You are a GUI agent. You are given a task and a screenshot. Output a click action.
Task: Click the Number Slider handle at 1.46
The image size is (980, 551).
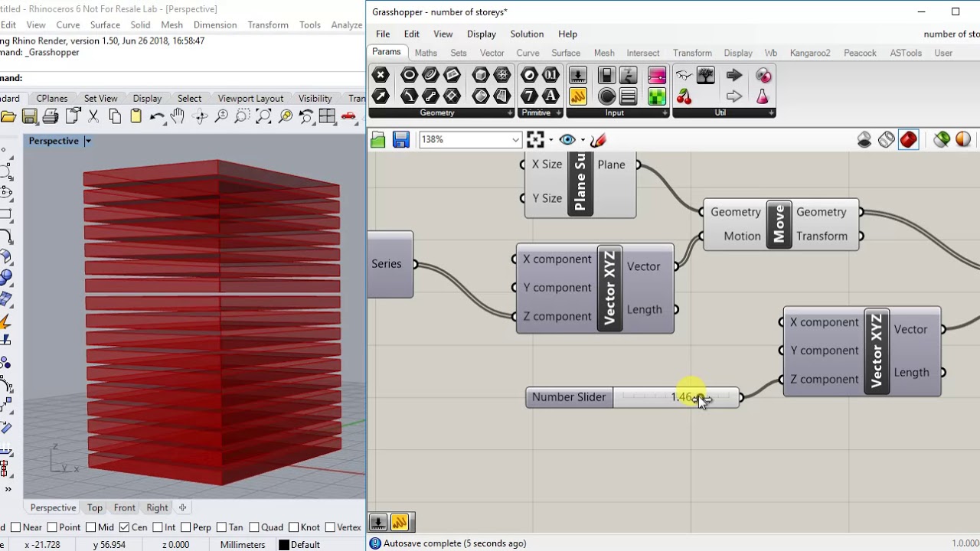(x=699, y=397)
